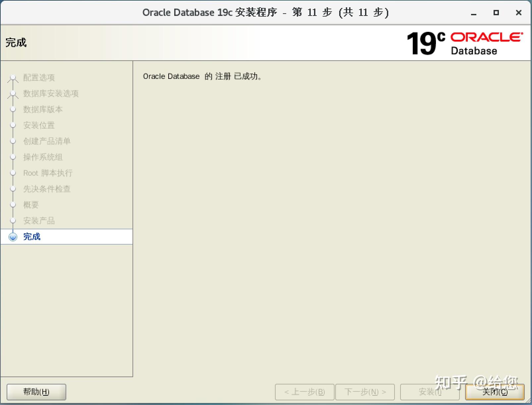The height and width of the screenshot is (405, 532).
Task: Select the 概要 step entry
Action: tap(31, 204)
